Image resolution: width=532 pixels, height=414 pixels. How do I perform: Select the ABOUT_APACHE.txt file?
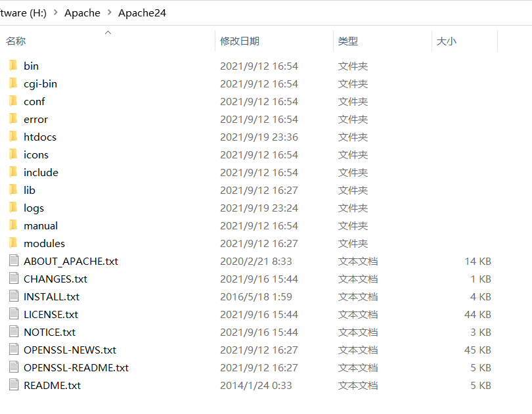click(x=70, y=261)
